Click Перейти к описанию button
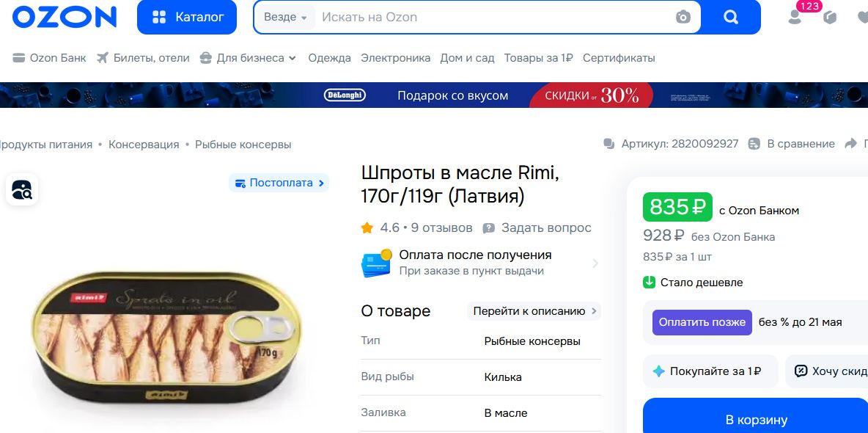Viewport: 868px width, 433px height. [534, 311]
